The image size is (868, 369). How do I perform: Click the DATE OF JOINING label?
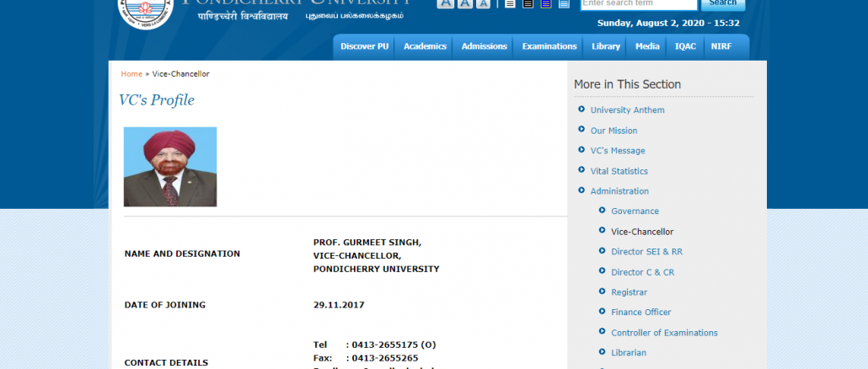165,305
